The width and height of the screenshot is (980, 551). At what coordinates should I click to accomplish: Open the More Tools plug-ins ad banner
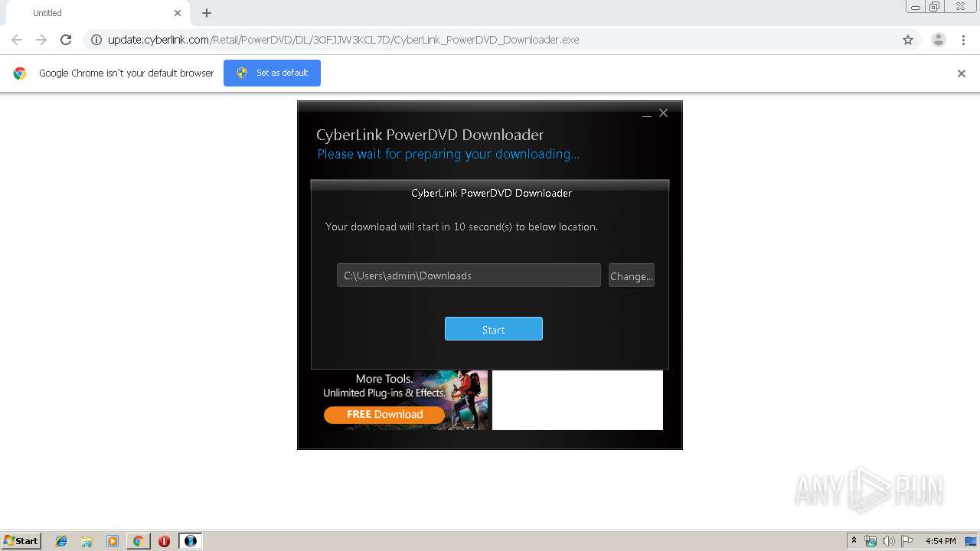pyautogui.click(x=400, y=400)
